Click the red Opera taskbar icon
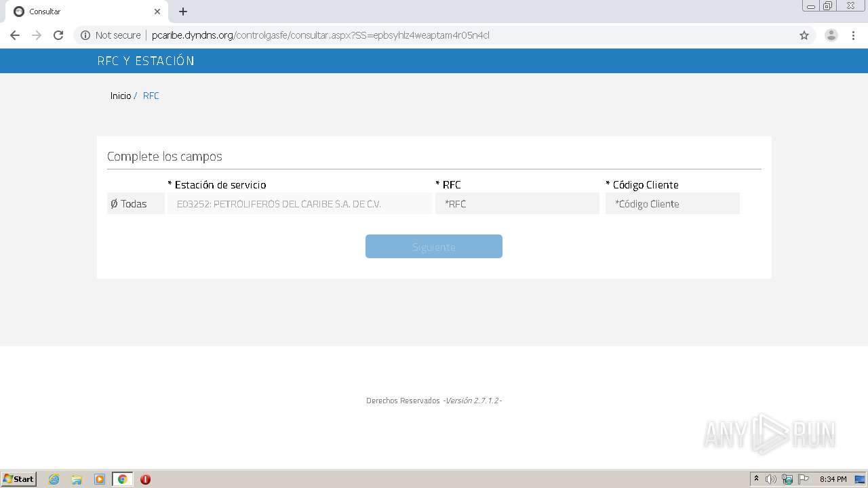This screenshot has height=488, width=868. point(145,479)
